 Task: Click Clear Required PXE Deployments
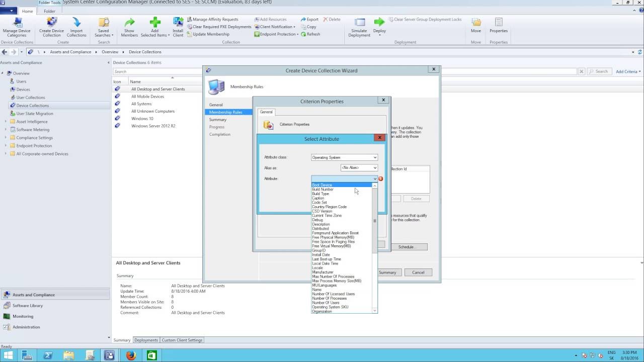tap(219, 27)
